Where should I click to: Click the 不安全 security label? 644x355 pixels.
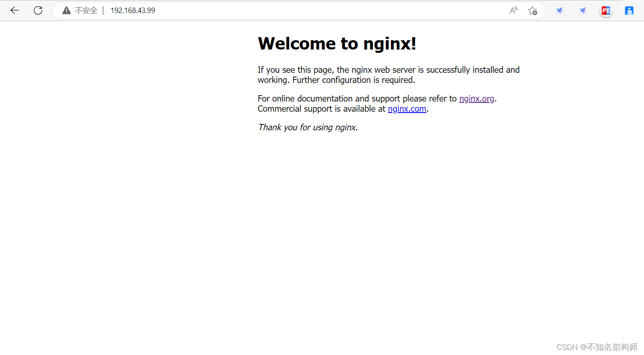(x=86, y=11)
